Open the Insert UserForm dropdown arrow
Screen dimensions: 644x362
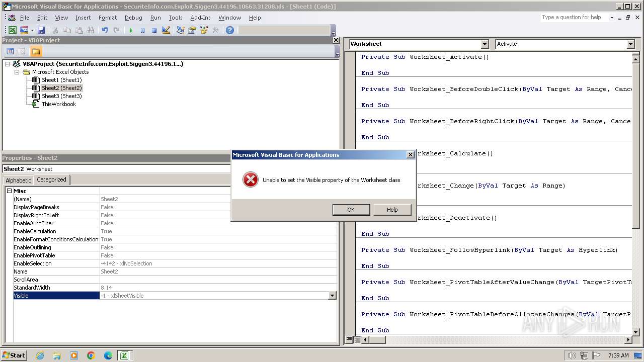pos(32,30)
